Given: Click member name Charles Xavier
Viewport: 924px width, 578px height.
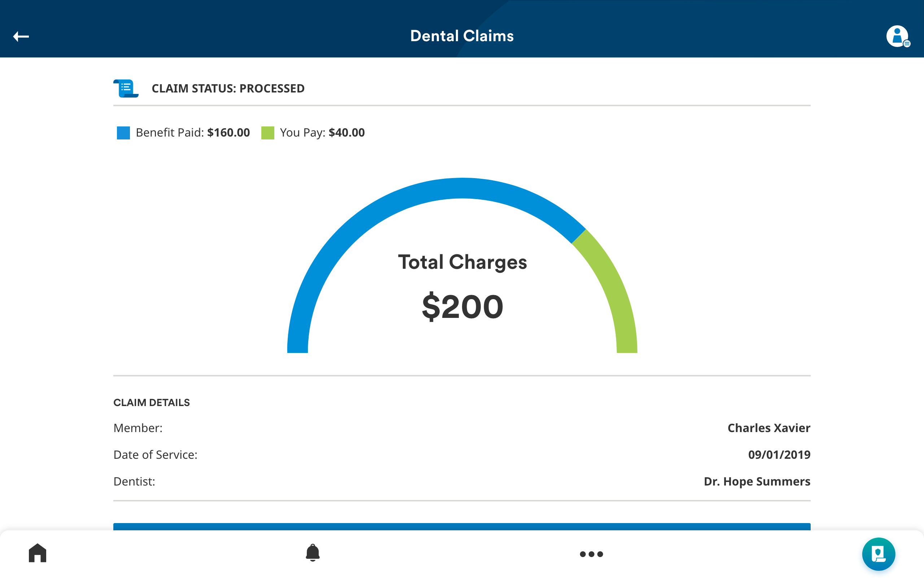Looking at the screenshot, I should [x=768, y=428].
